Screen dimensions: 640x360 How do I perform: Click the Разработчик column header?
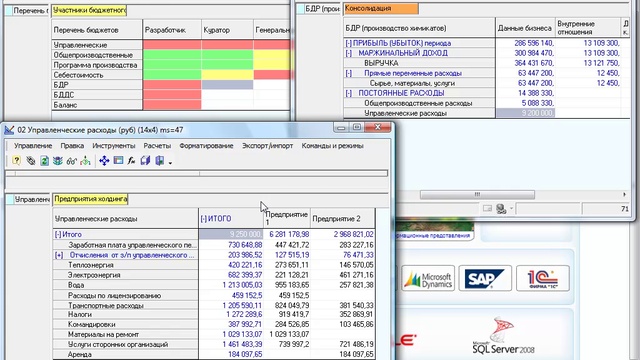tap(172, 30)
